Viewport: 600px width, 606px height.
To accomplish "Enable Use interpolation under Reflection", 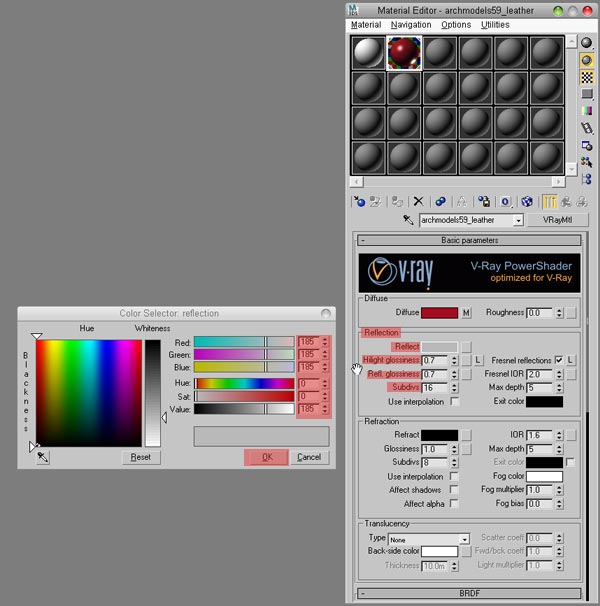I will 455,402.
